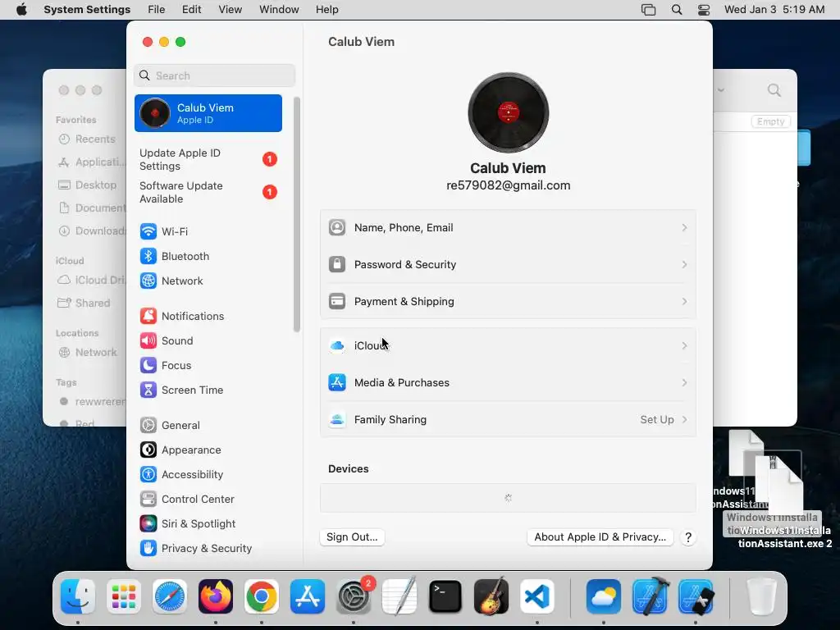This screenshot has width=840, height=630.
Task: Open Trash in the Dock
Action: pyautogui.click(x=762, y=597)
